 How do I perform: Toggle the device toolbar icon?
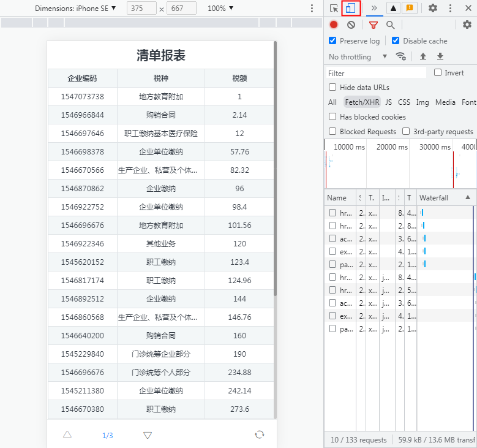coord(351,9)
